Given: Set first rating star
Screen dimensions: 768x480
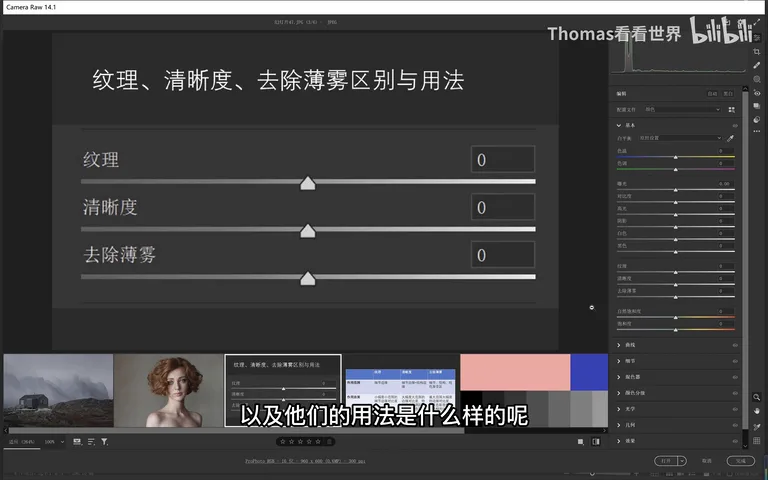Looking at the screenshot, I should 283,442.
